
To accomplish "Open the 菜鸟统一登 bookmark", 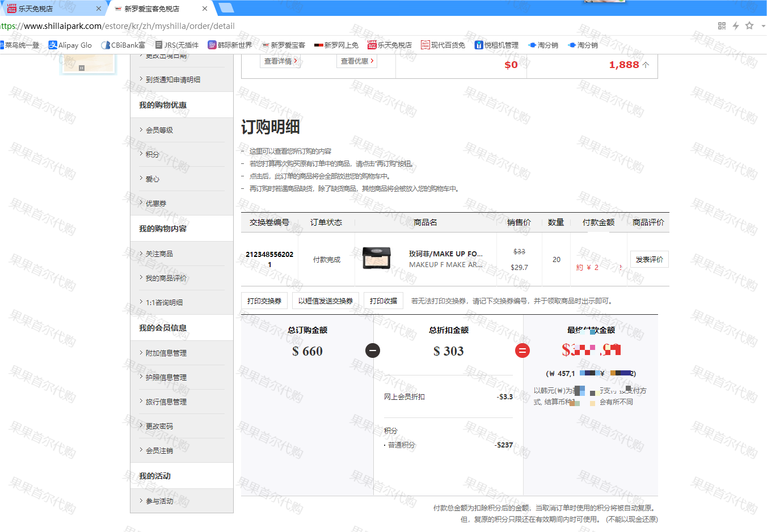I will pos(20,45).
